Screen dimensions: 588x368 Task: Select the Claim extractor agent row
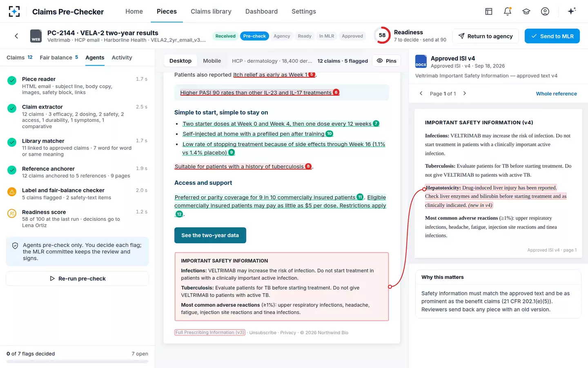pos(77,117)
